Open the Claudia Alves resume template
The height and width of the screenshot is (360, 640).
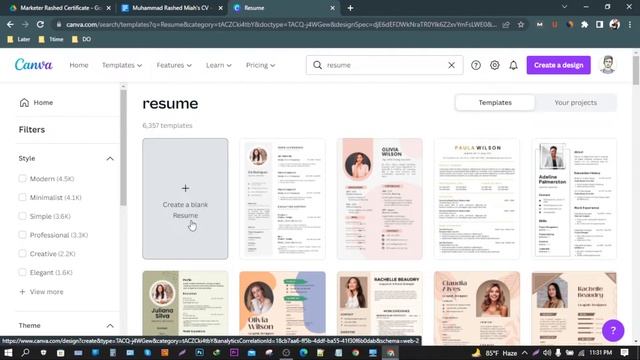[477, 307]
